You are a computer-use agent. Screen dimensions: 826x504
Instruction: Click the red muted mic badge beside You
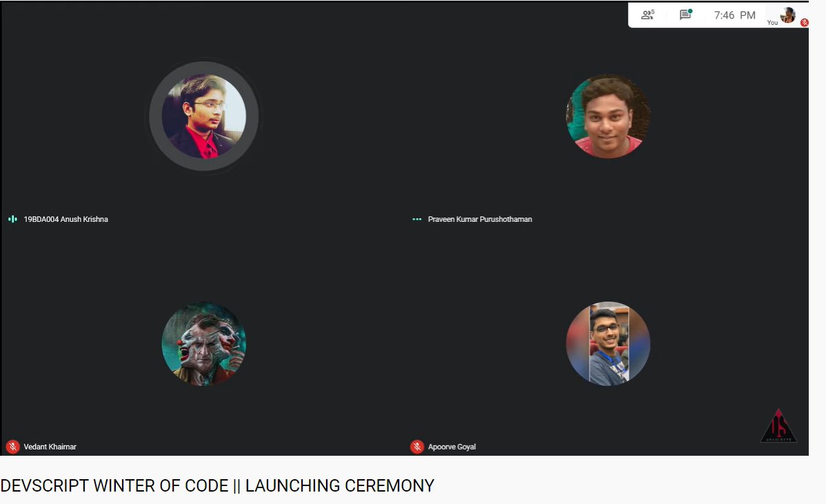point(805,22)
